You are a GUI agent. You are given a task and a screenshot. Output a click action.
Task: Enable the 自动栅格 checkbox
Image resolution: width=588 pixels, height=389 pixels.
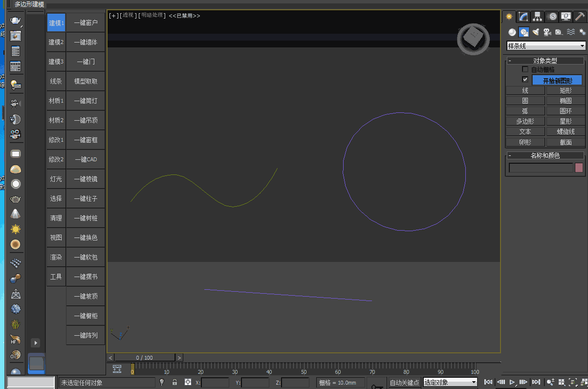pyautogui.click(x=525, y=69)
